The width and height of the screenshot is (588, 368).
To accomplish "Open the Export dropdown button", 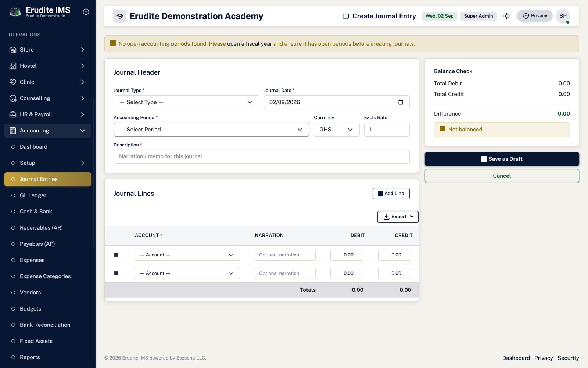I will (x=398, y=217).
